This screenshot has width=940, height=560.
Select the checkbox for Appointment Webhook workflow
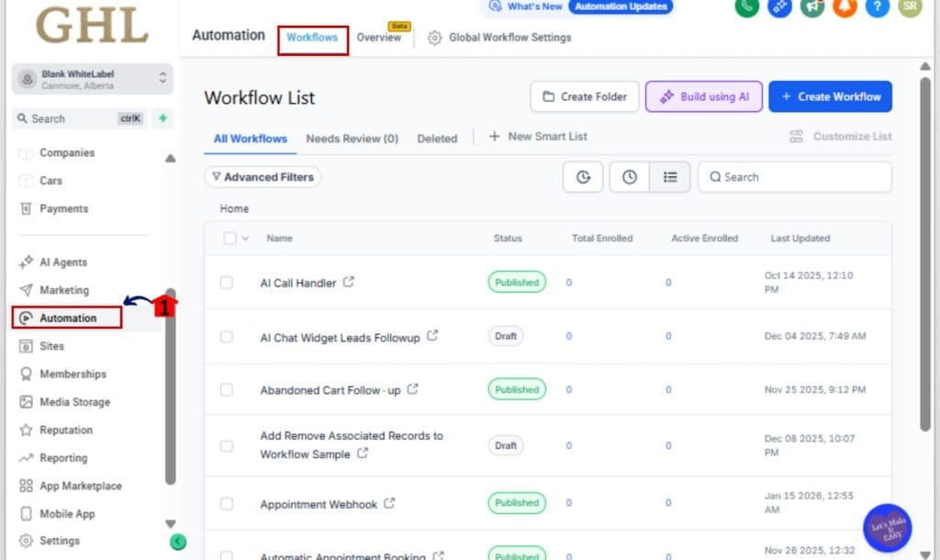226,503
